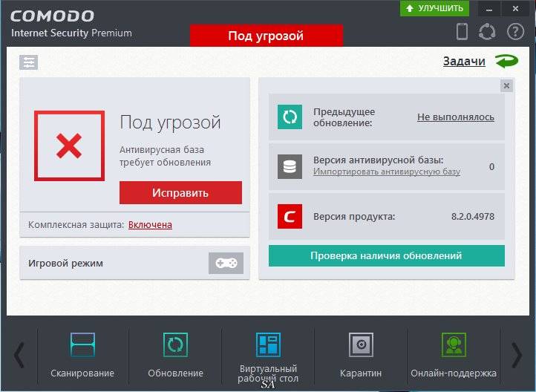The image size is (536, 392).
Task: Click Импортировать антивирусную базу link
Action: [x=387, y=171]
